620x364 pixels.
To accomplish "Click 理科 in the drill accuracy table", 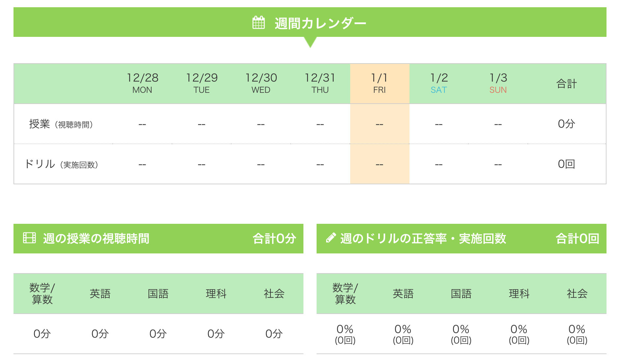I will coord(519,294).
